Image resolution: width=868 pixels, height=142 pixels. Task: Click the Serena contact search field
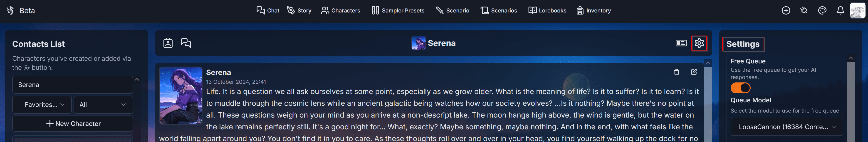coord(72,85)
